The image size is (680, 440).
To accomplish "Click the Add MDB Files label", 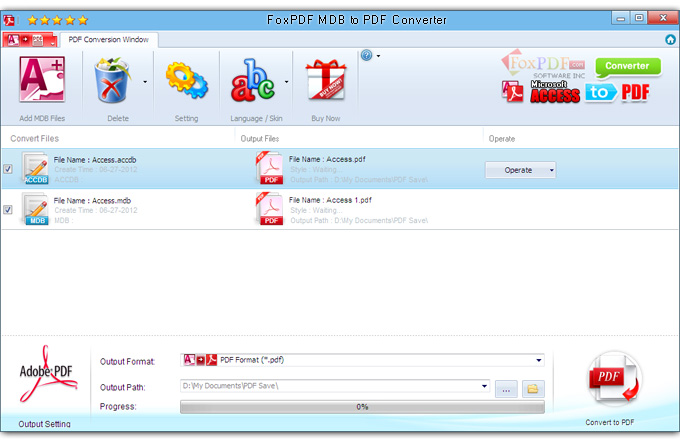I will click(42, 118).
